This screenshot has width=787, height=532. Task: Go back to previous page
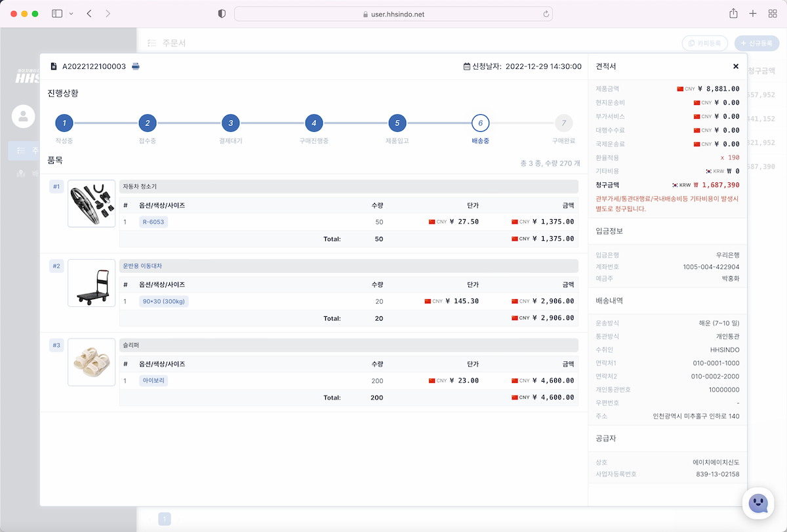click(89, 14)
